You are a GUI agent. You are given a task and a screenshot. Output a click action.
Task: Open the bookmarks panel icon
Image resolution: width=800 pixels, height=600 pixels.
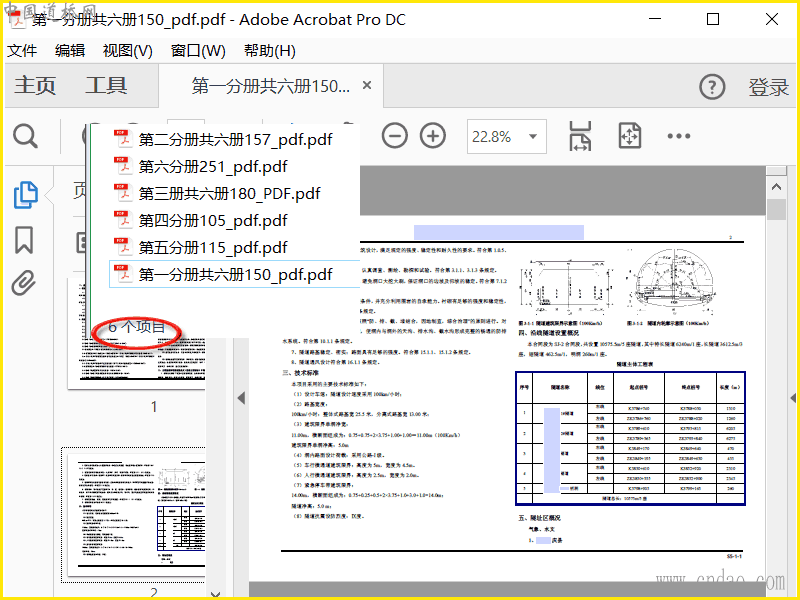24,240
